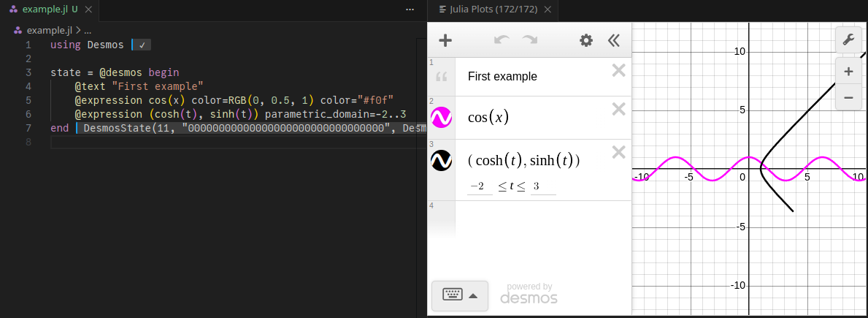The width and height of the screenshot is (868, 318).
Task: Remove the cos(x) expression
Action: 618,109
